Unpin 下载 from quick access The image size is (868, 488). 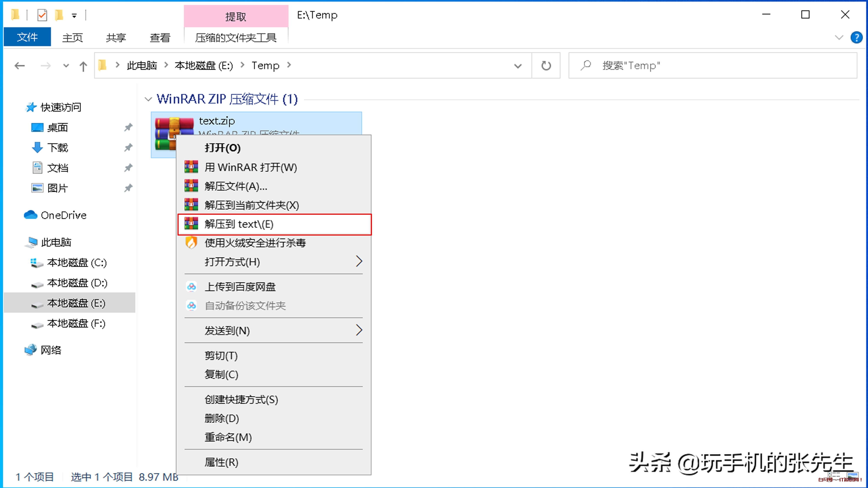128,147
